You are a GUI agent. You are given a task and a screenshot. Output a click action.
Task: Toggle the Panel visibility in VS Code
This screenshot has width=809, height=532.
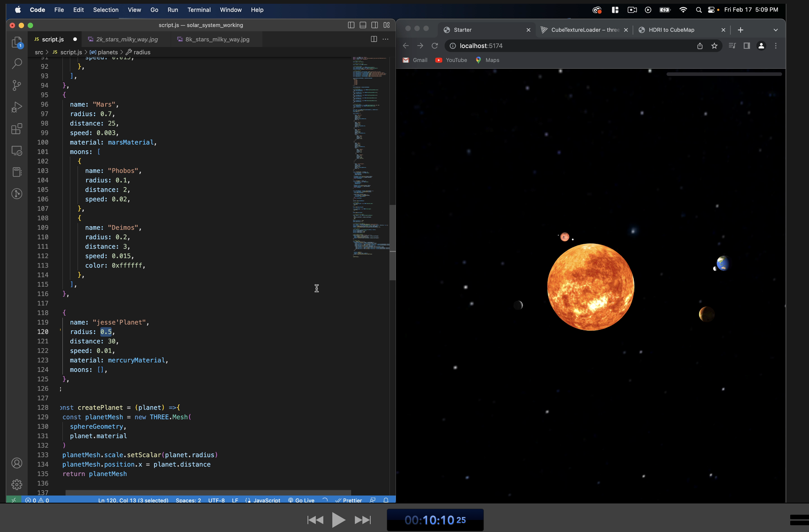click(x=363, y=25)
